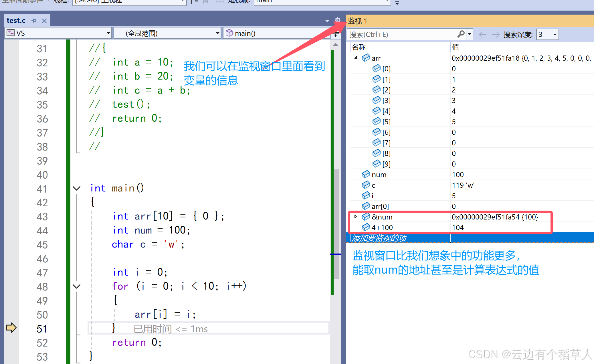Image resolution: width=594 pixels, height=364 pixels.
Task: Open the search depth dropdown
Action: coord(555,35)
